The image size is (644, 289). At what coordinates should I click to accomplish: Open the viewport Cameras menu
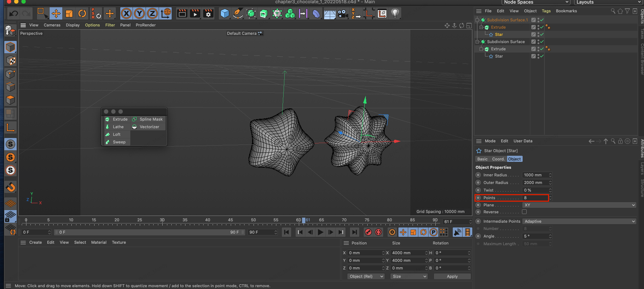52,25
